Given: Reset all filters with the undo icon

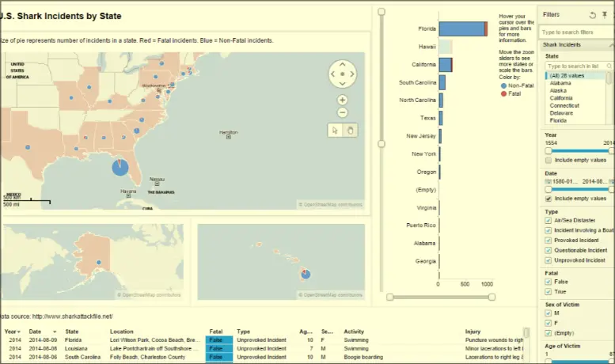Looking at the screenshot, I should pyautogui.click(x=593, y=15).
